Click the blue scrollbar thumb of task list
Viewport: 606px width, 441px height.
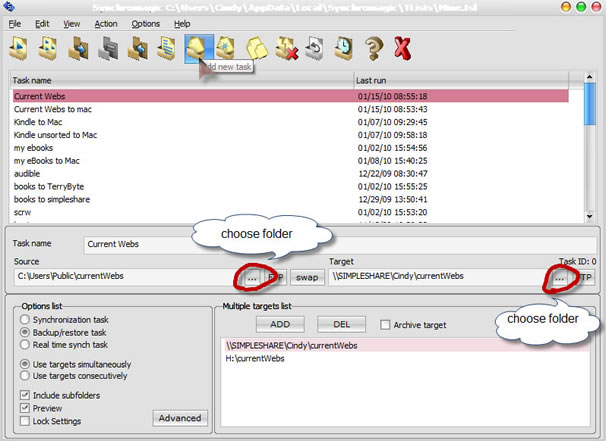(x=589, y=104)
